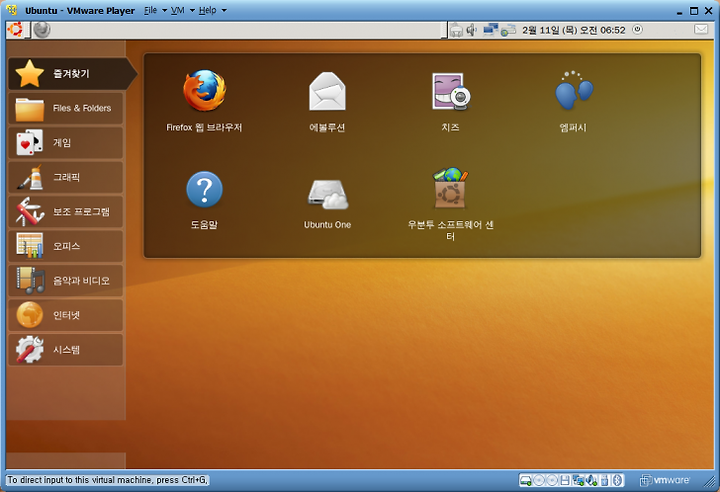The width and height of the screenshot is (720, 492).
Task: Open the Files & Folders category
Action: 66,108
